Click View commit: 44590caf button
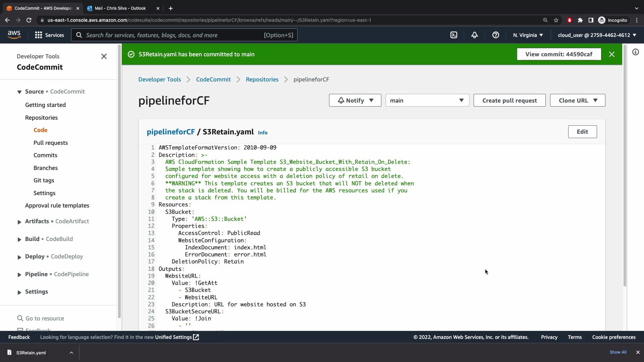 point(558,54)
